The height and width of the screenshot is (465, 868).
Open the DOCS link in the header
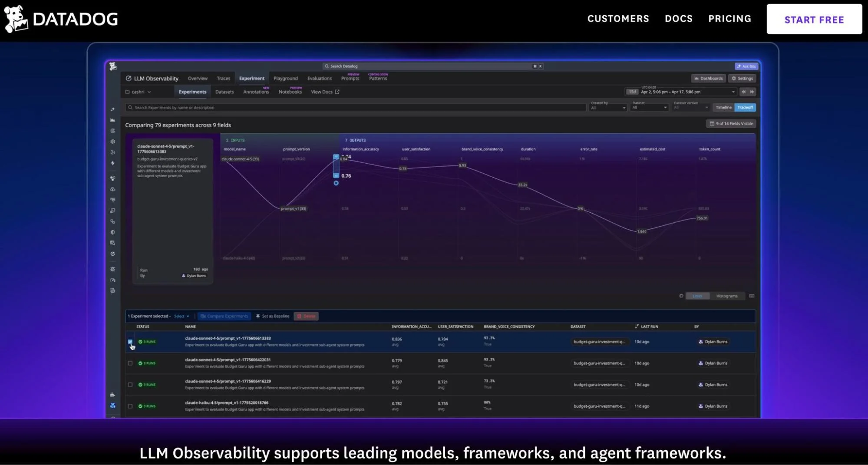click(679, 19)
